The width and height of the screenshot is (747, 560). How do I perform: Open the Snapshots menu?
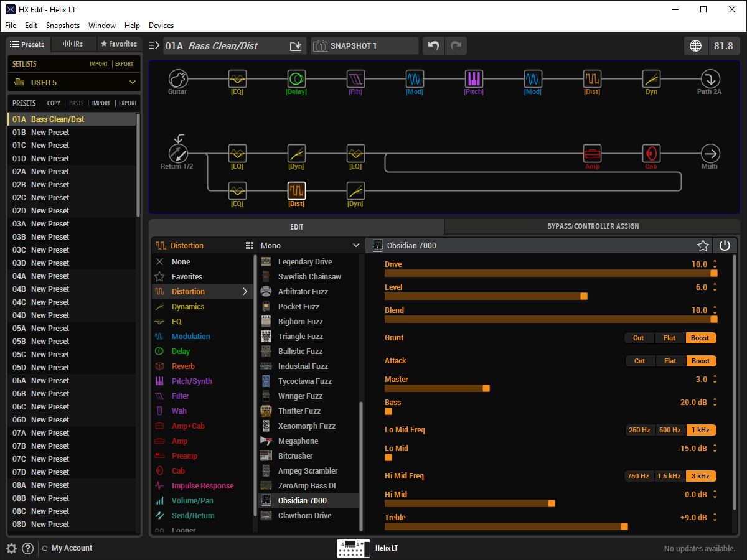(63, 26)
